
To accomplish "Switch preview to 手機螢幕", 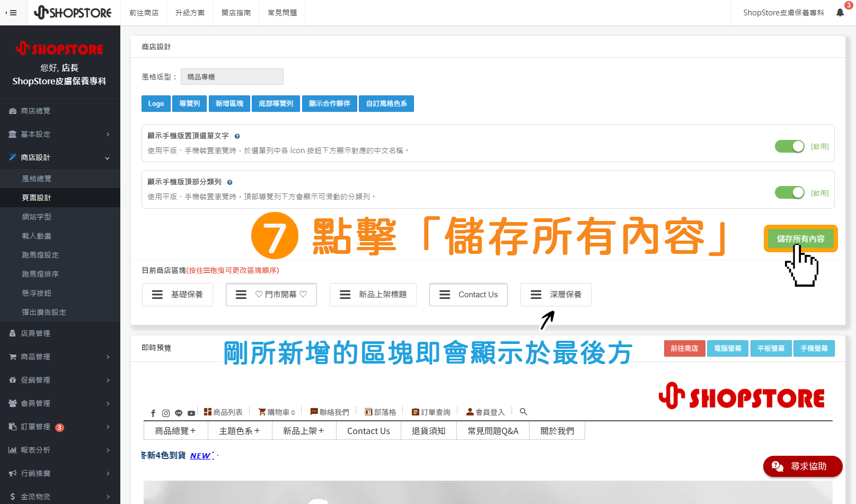I will click(x=814, y=349).
